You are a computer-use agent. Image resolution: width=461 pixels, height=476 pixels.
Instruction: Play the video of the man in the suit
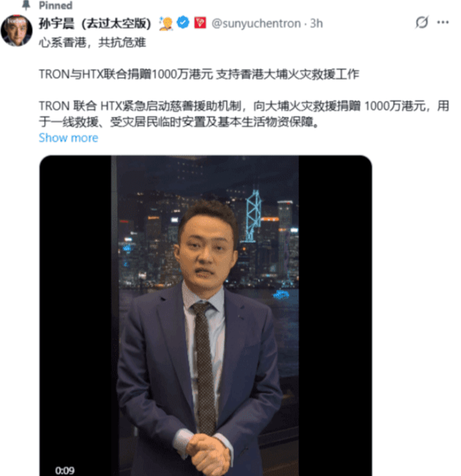tap(206, 316)
